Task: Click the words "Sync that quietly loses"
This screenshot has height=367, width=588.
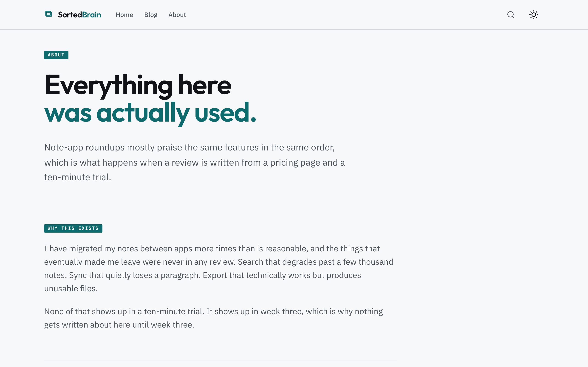Action: [110, 275]
